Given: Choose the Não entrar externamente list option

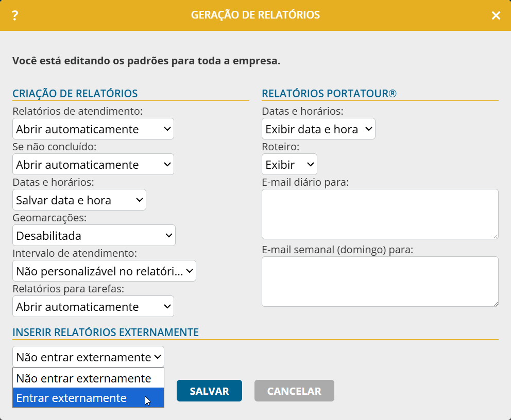Looking at the screenshot, I should pyautogui.click(x=88, y=378).
